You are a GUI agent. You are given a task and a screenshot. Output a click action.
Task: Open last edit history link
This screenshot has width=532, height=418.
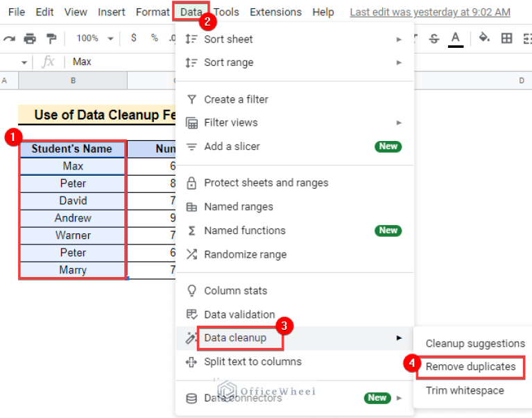coord(429,12)
